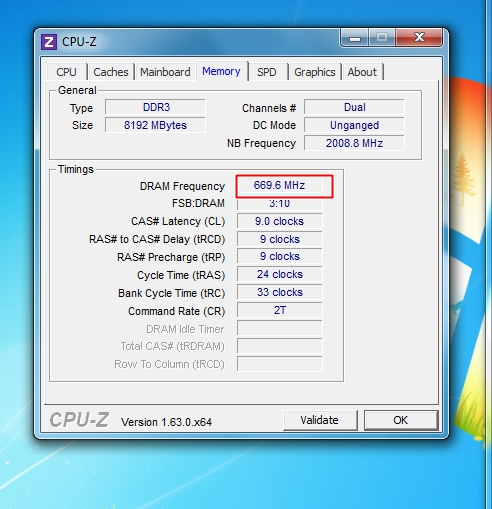Select the Memory tab
The width and height of the screenshot is (492, 509).
coord(221,71)
